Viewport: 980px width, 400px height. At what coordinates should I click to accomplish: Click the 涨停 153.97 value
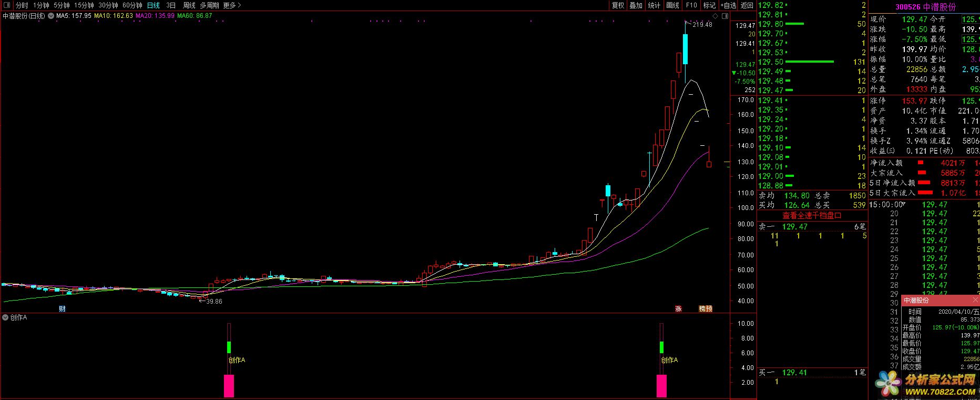pyautogui.click(x=914, y=101)
